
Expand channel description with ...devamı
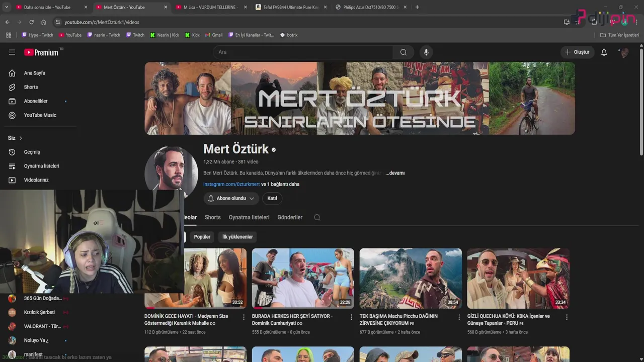coord(395,173)
